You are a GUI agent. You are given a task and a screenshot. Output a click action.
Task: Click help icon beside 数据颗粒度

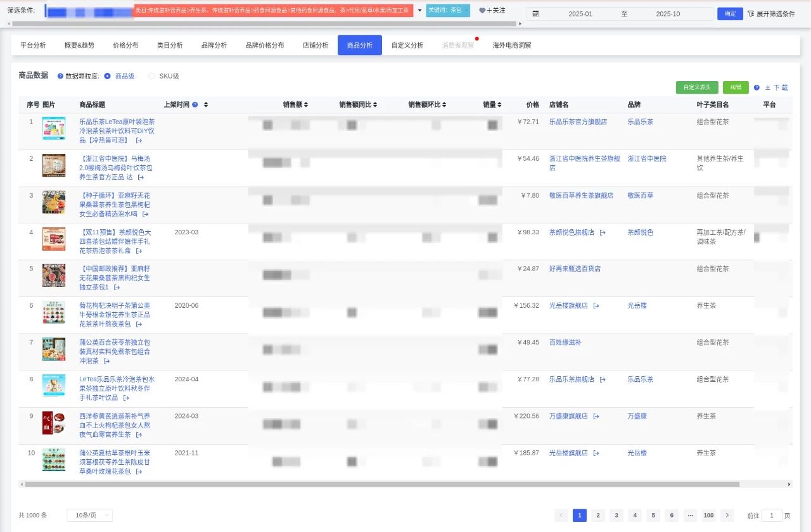point(60,76)
